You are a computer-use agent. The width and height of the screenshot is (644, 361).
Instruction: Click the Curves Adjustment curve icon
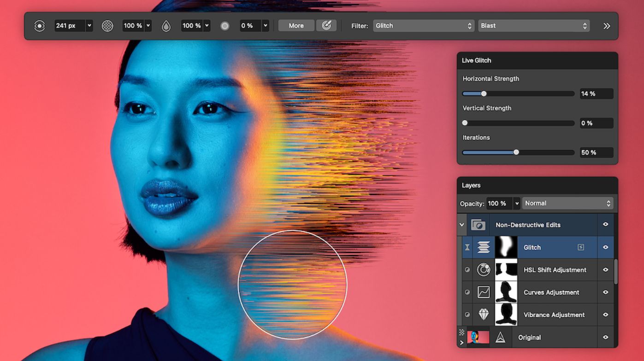coord(483,292)
